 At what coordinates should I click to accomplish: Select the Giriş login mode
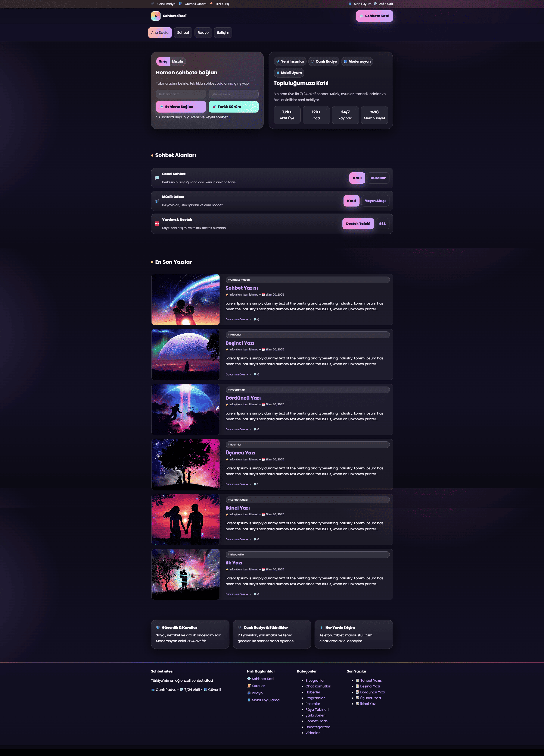163,61
